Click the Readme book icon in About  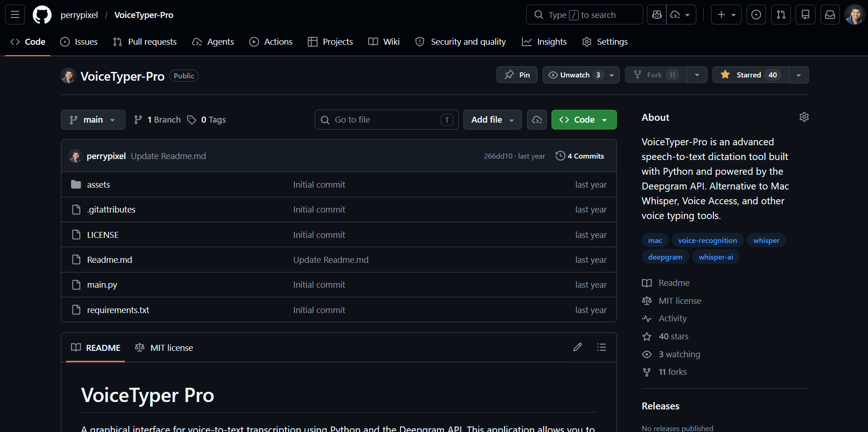tap(647, 283)
